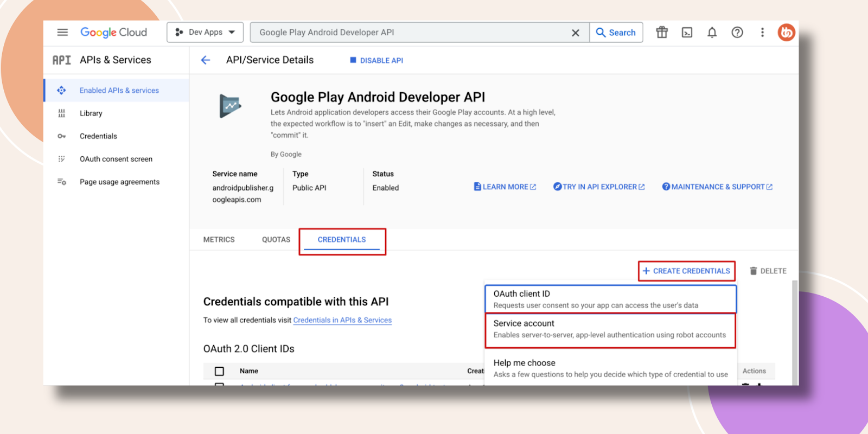Image resolution: width=868 pixels, height=434 pixels.
Task: Open OAuth consent screen
Action: click(x=117, y=159)
